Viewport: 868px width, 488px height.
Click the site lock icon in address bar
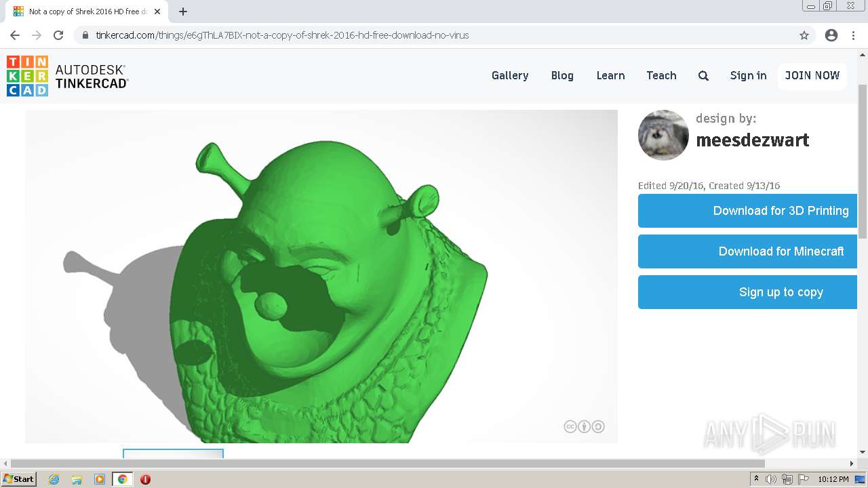tap(85, 35)
